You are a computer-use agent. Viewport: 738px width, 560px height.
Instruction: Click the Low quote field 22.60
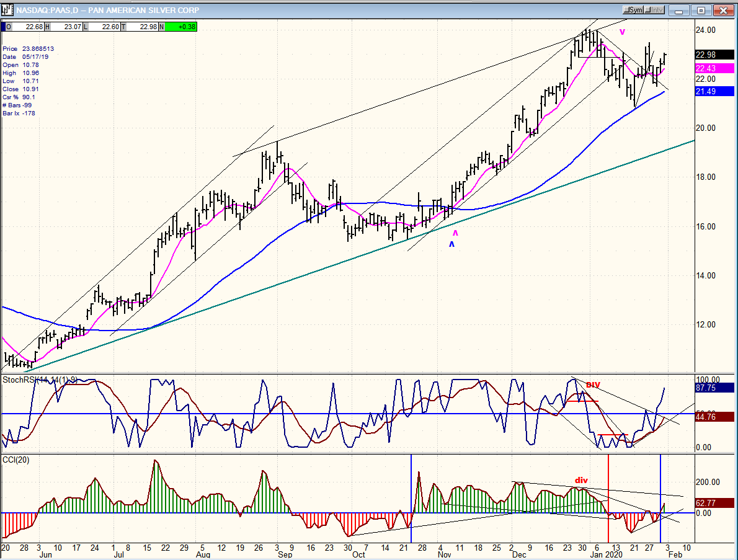pyautogui.click(x=104, y=27)
